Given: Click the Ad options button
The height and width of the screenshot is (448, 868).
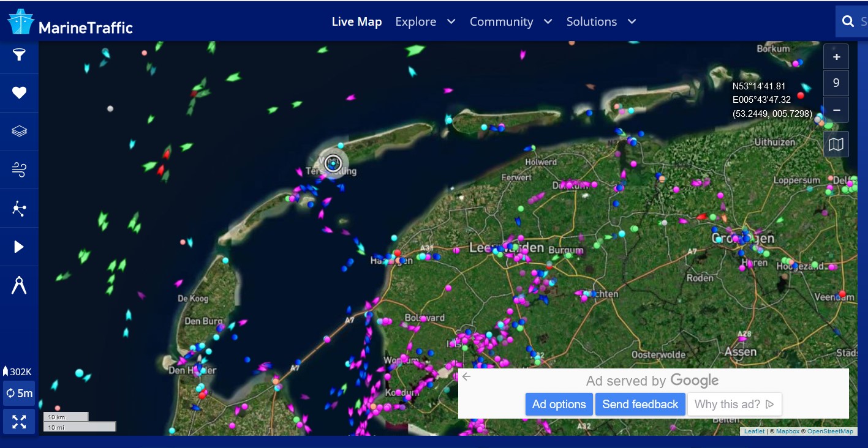Looking at the screenshot, I should tap(559, 404).
